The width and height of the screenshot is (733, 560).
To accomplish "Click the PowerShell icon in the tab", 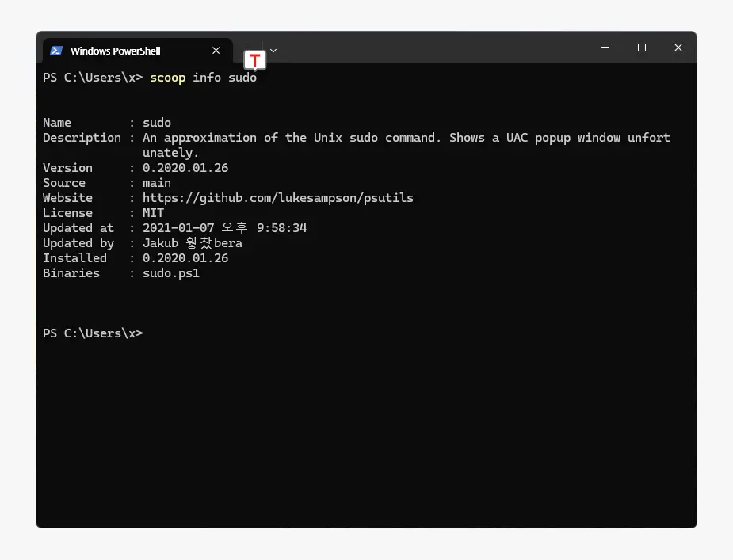I will pyautogui.click(x=56, y=51).
